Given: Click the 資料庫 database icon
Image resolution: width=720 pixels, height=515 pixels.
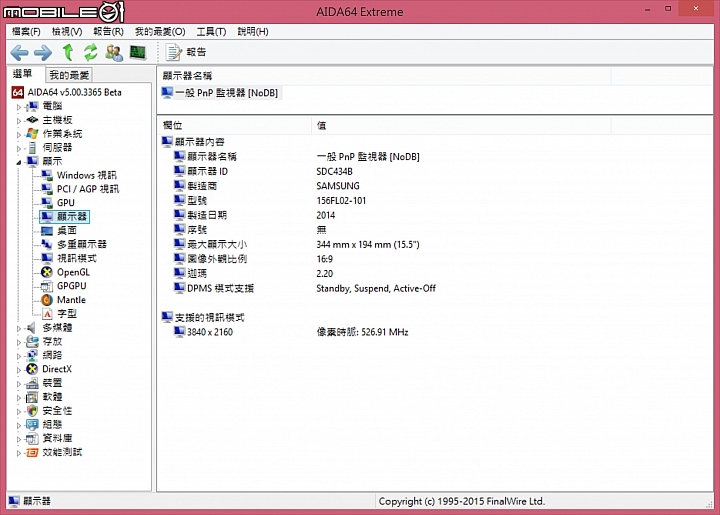Looking at the screenshot, I should coord(32,438).
